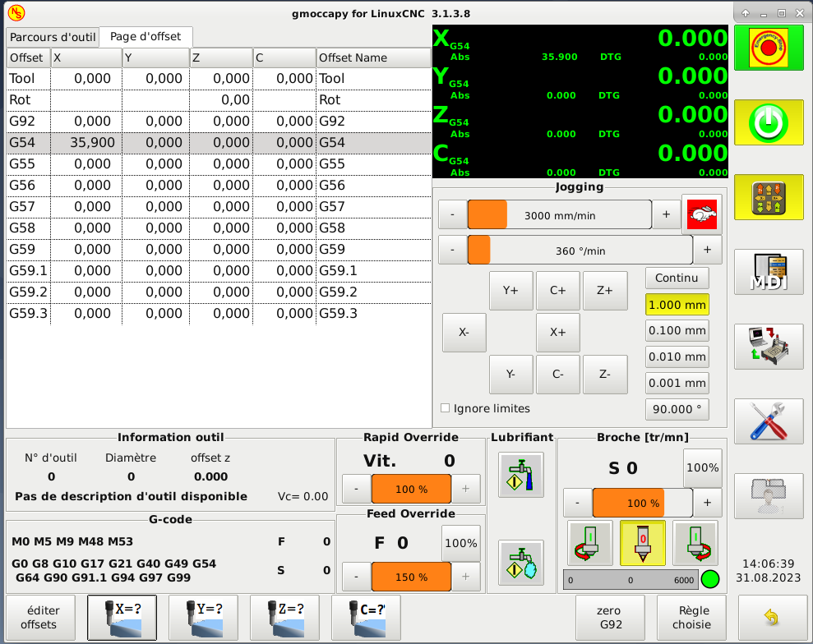Screen dimensions: 813x644
Task: Click the 3000 mm/min jog speed slider
Action: tap(560, 215)
